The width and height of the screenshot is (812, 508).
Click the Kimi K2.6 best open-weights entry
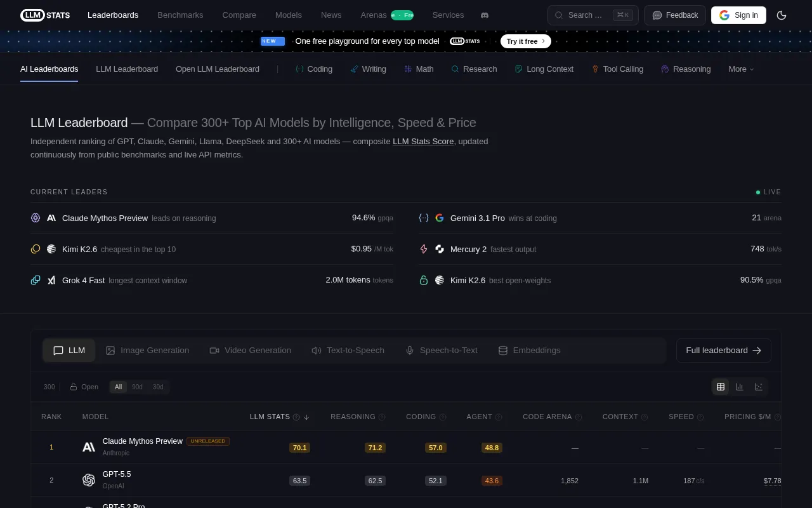pos(600,280)
